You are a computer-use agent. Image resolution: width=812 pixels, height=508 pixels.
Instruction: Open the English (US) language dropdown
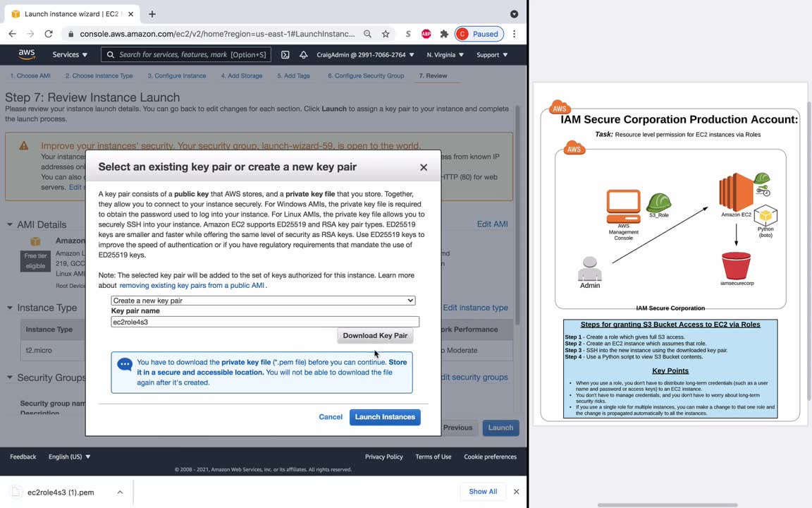[x=69, y=456]
